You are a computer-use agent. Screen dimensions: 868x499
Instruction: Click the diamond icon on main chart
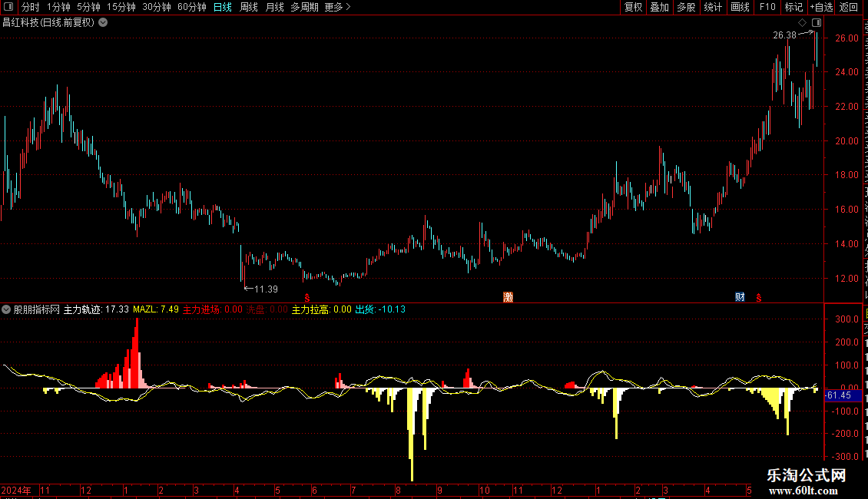(x=802, y=23)
